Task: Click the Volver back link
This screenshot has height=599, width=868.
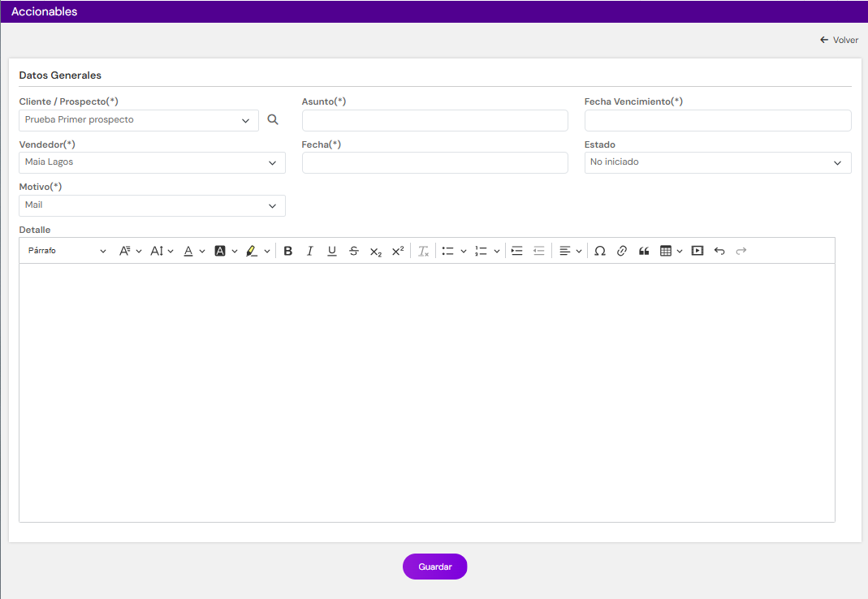Action: pyautogui.click(x=840, y=40)
